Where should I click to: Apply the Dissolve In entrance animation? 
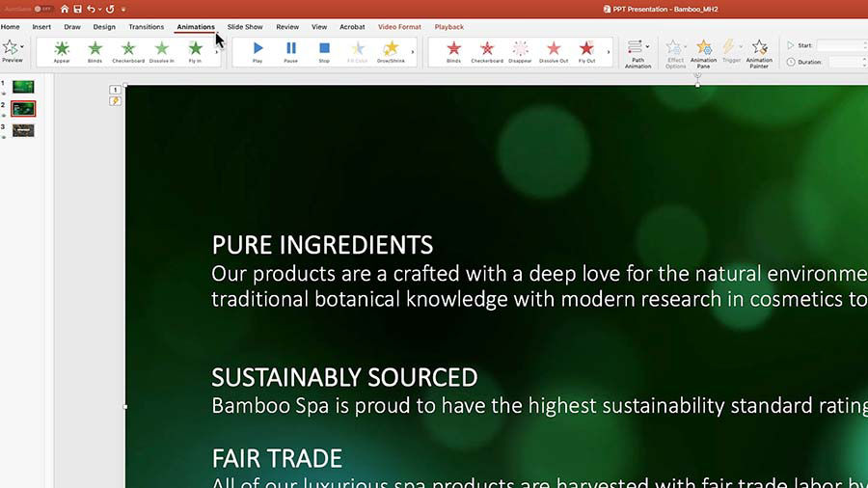[x=162, y=52]
